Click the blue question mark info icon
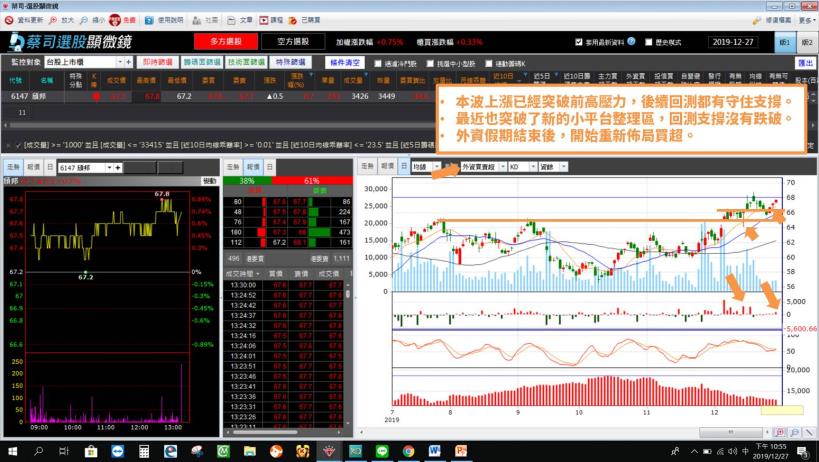819x462 pixels. [x=631, y=41]
